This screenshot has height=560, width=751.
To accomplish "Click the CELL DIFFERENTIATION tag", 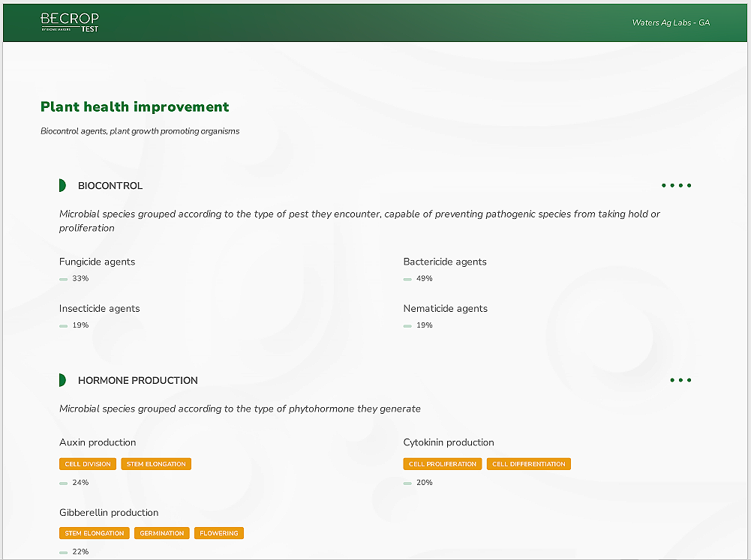I will tap(529, 464).
